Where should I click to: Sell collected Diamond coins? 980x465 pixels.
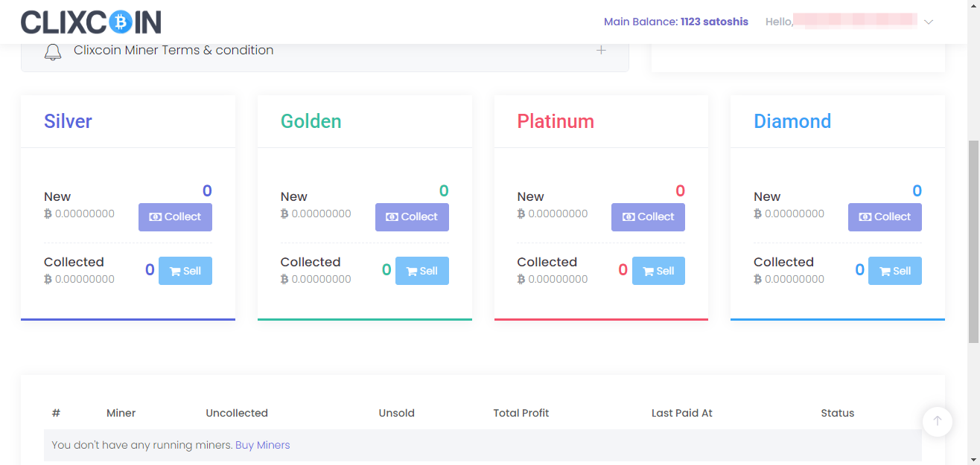tap(895, 271)
